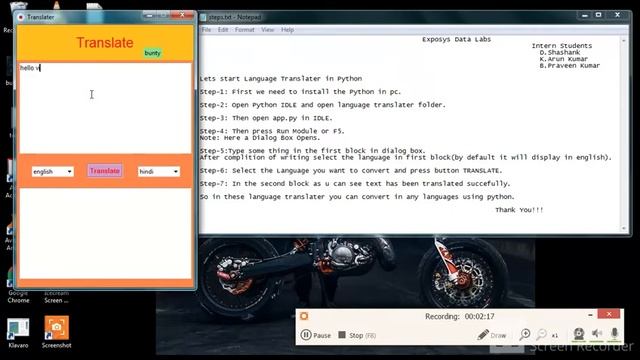Toggle microphone capture in recorder bar
The width and height of the screenshot is (640, 360).
pyautogui.click(x=614, y=334)
